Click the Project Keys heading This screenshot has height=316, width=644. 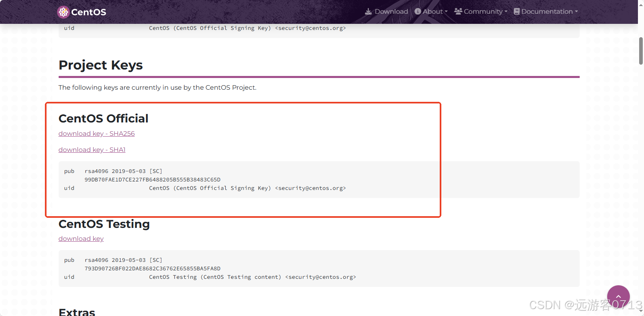pos(101,65)
